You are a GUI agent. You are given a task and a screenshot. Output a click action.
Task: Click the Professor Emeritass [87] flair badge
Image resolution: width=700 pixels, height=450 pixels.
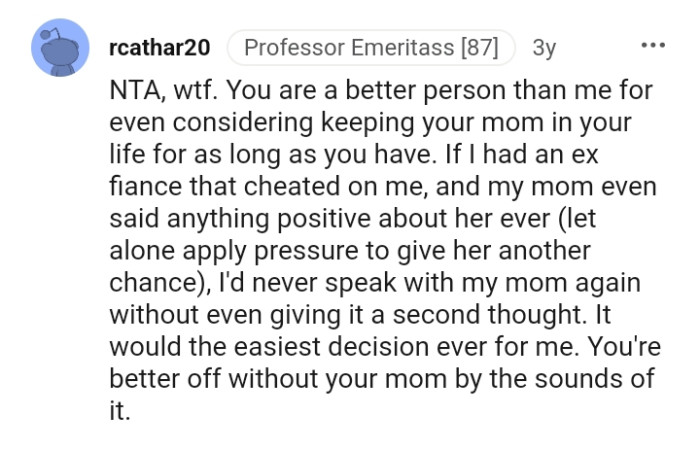tap(370, 47)
